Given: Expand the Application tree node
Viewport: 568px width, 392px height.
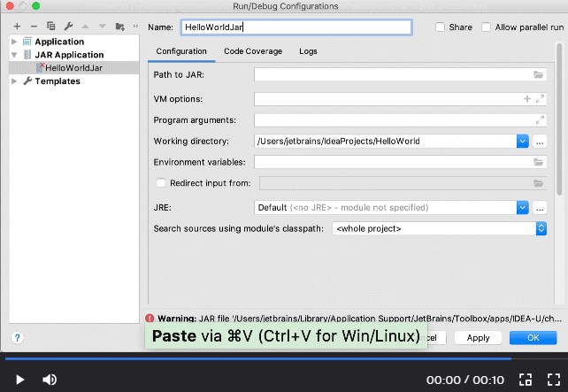Looking at the screenshot, I should (14, 42).
